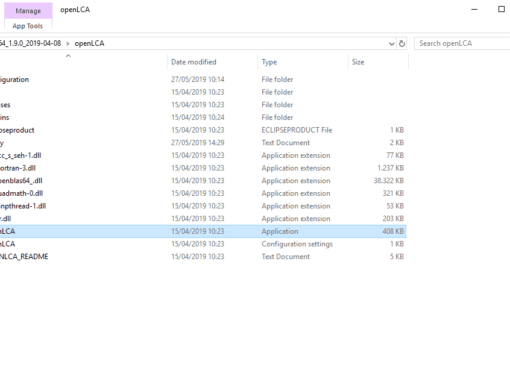Sort by the Size column header
The height and width of the screenshot is (382, 510).
tap(358, 62)
